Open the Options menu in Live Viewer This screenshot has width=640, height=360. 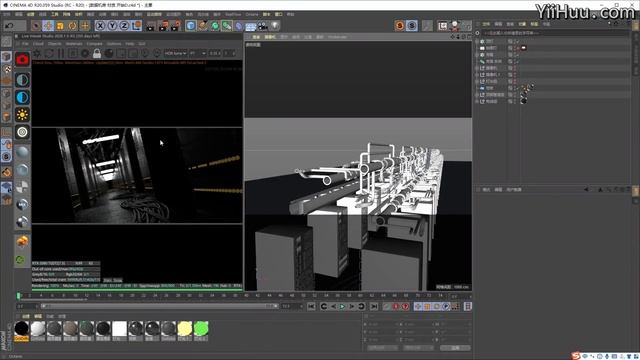point(114,44)
